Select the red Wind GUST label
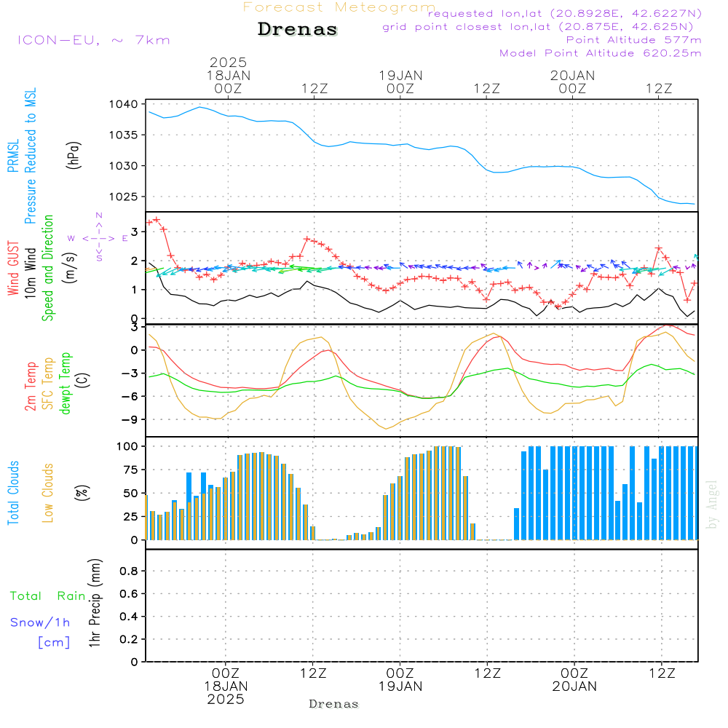This screenshot has height=728, width=728. click(x=13, y=268)
